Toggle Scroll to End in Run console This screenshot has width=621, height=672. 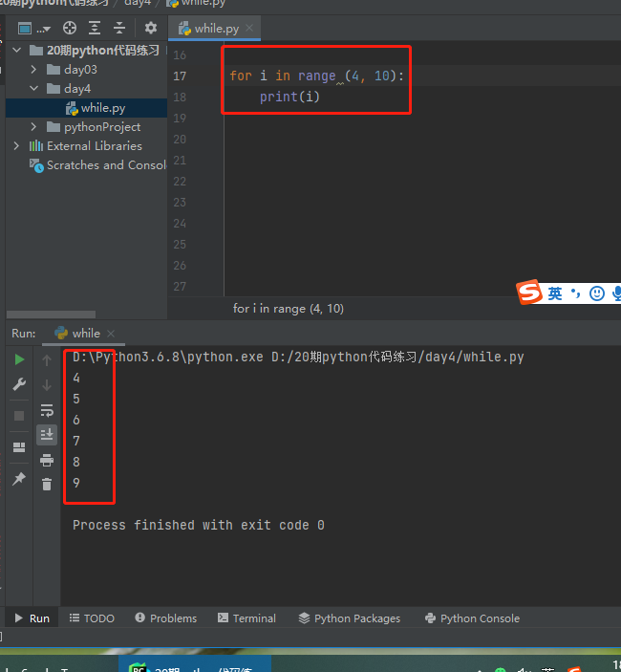coord(47,435)
